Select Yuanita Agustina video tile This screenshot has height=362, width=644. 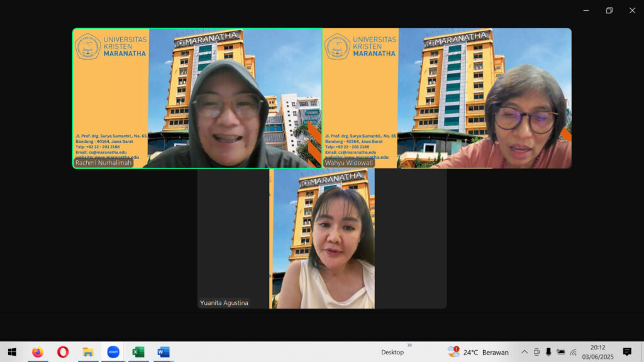(x=322, y=238)
